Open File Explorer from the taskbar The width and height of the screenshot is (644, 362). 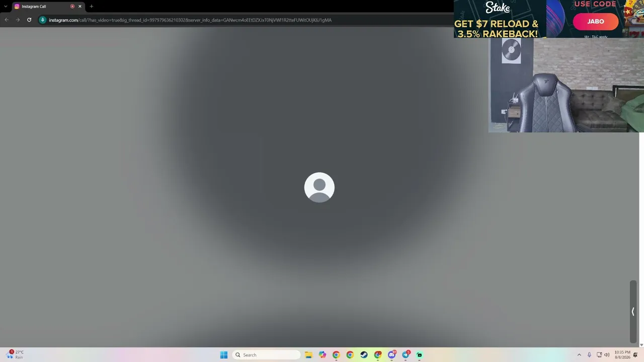pos(308,355)
